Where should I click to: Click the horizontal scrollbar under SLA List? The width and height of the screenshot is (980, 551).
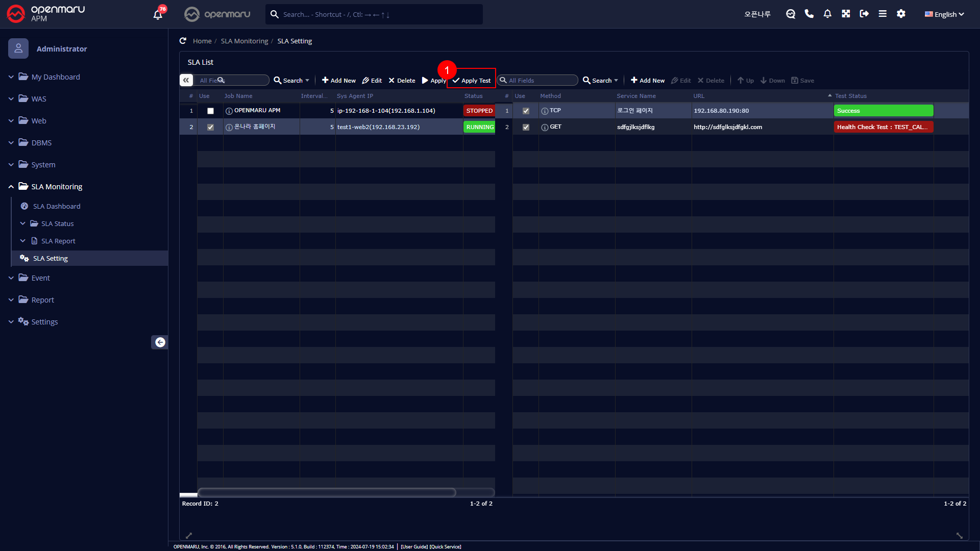tap(327, 492)
